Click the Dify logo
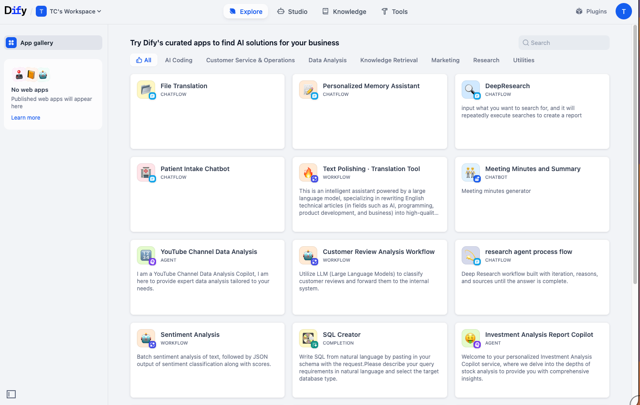The height and width of the screenshot is (405, 640). click(x=16, y=11)
